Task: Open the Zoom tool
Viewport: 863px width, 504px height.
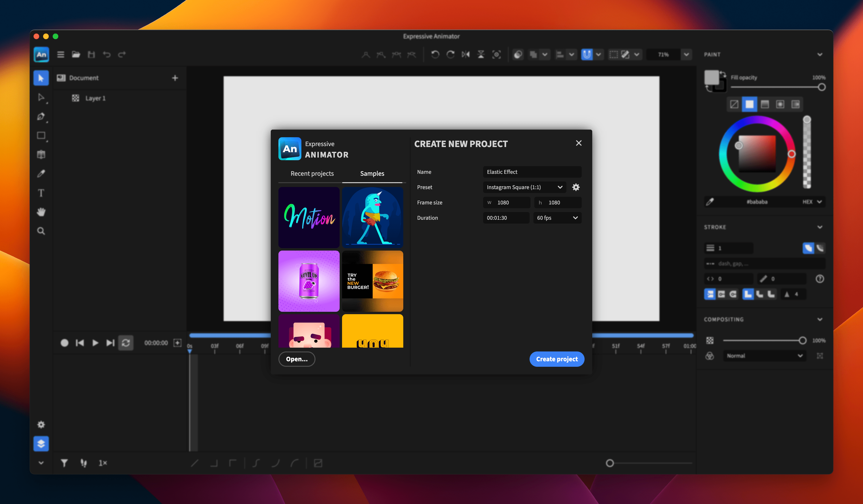Action: tap(41, 231)
